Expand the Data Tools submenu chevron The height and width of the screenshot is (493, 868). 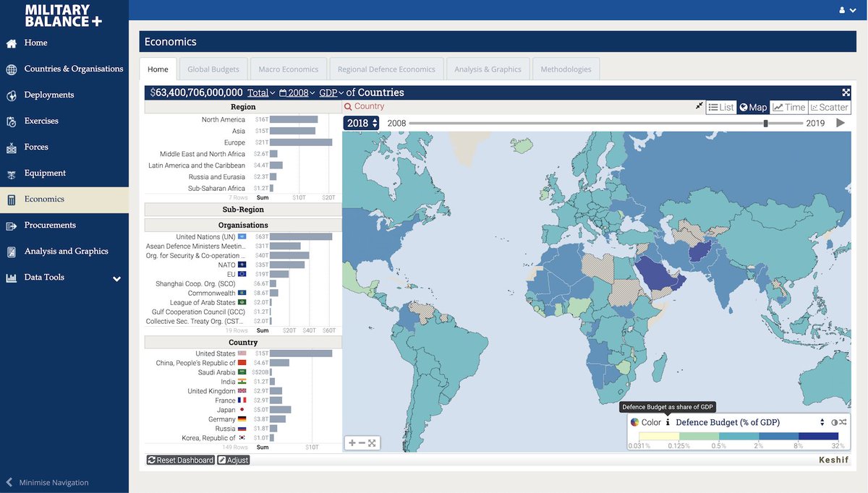pyautogui.click(x=116, y=278)
